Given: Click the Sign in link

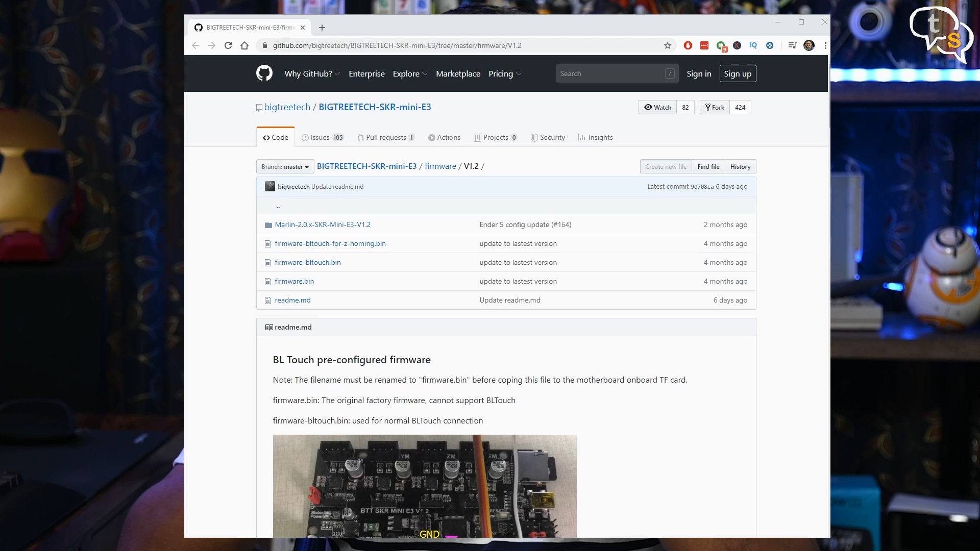Looking at the screenshot, I should [699, 73].
